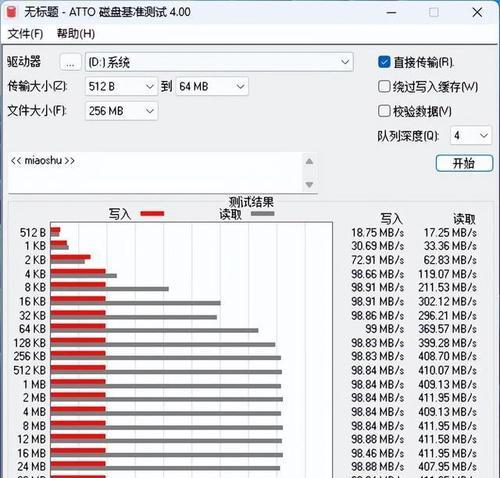This screenshot has height=478, width=500.
Task: Open the 256 MB file size dropdown
Action: coord(121,111)
